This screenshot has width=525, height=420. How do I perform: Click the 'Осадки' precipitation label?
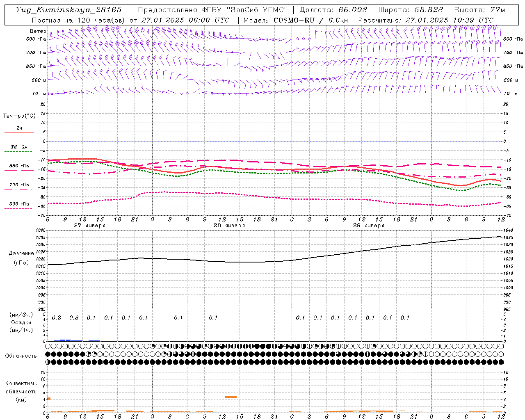click(21, 322)
